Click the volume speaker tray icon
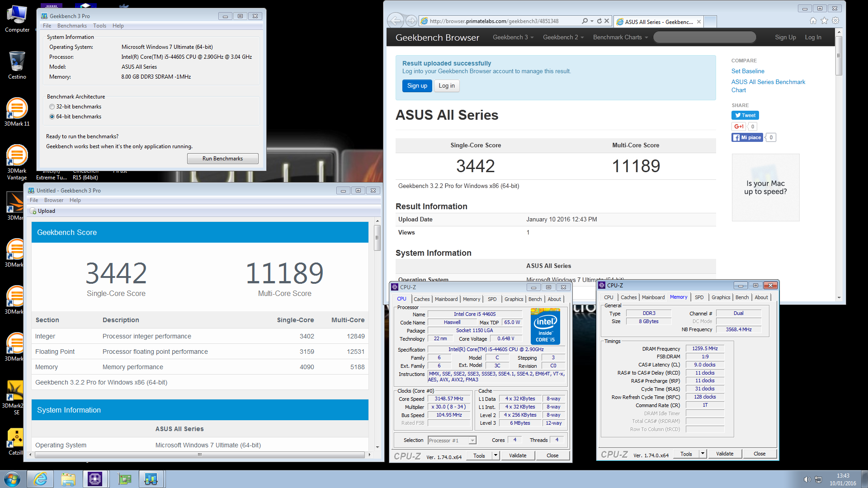868x488 pixels. pos(807,479)
